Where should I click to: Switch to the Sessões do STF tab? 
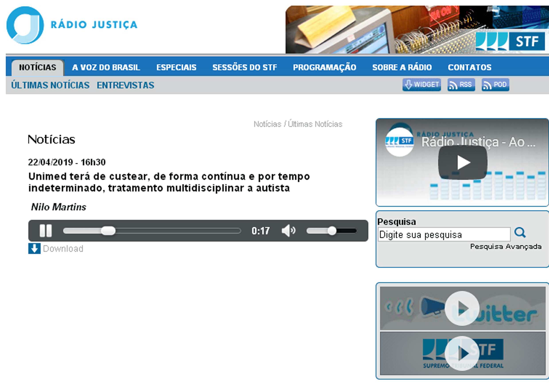tap(244, 67)
